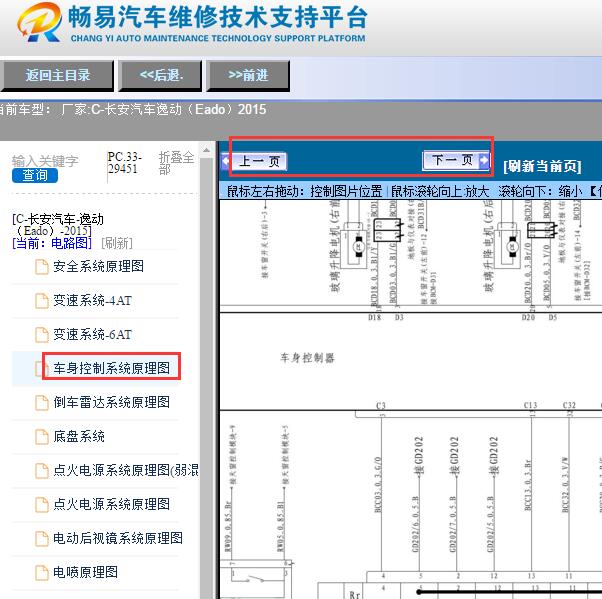The image size is (602, 599).
Task: Click the document icon beside 安全系统原理图
Action: click(x=42, y=267)
